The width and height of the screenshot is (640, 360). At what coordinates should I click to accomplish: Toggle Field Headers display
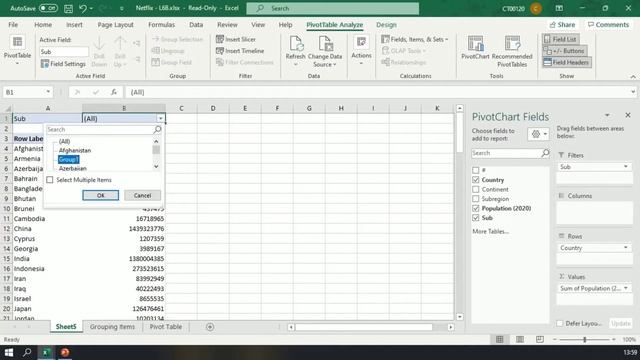pyautogui.click(x=567, y=62)
